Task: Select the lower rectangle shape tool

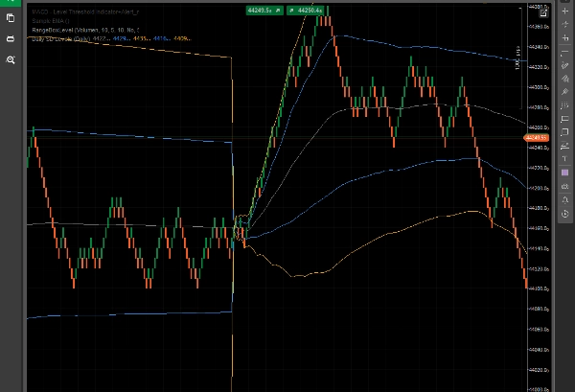Action: click(x=565, y=132)
